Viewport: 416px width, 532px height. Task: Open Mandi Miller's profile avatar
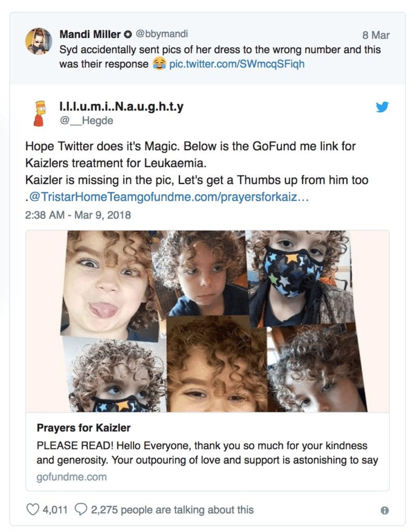(x=38, y=41)
